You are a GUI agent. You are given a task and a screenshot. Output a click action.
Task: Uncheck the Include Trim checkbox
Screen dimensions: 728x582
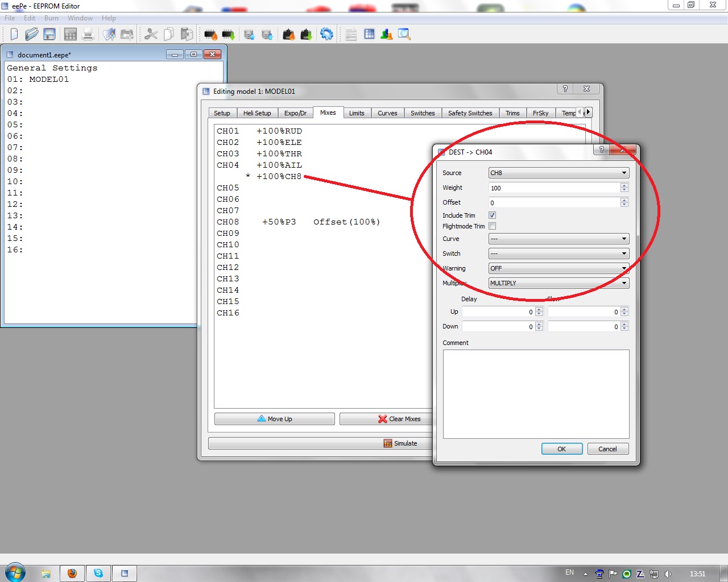pos(493,215)
